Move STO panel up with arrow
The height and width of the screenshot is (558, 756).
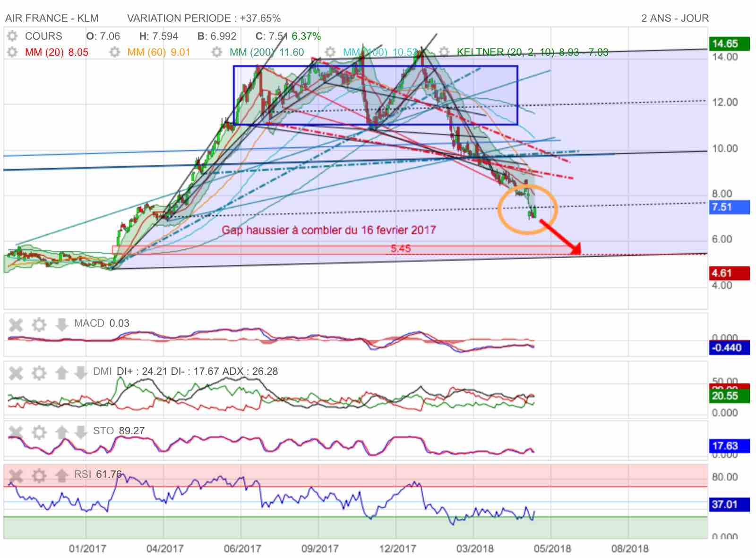pos(61,432)
